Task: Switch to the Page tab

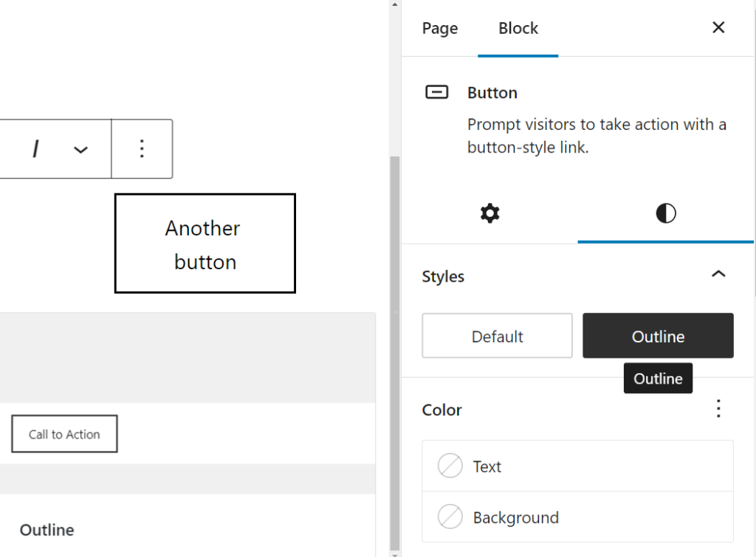Action: click(x=440, y=28)
